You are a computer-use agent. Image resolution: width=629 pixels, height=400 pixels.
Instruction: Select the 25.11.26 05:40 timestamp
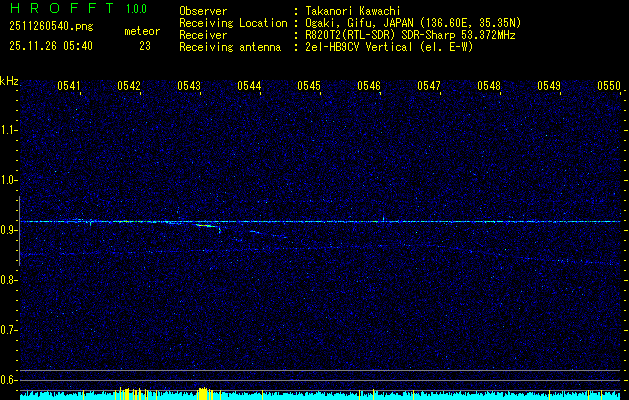point(50,46)
